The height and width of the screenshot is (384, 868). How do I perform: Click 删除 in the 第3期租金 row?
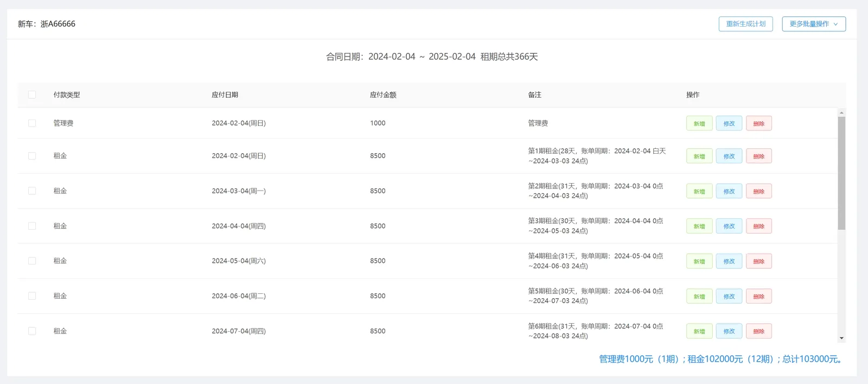click(759, 226)
